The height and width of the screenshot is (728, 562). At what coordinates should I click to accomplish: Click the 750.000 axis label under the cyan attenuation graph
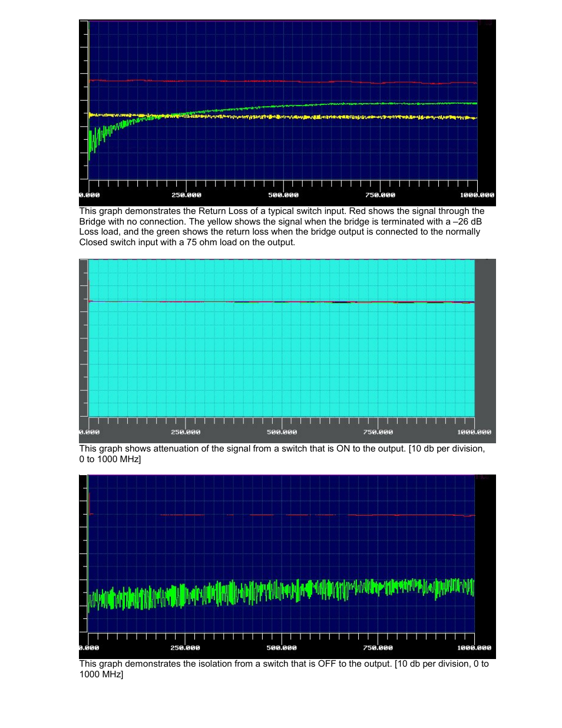pyautogui.click(x=378, y=432)
